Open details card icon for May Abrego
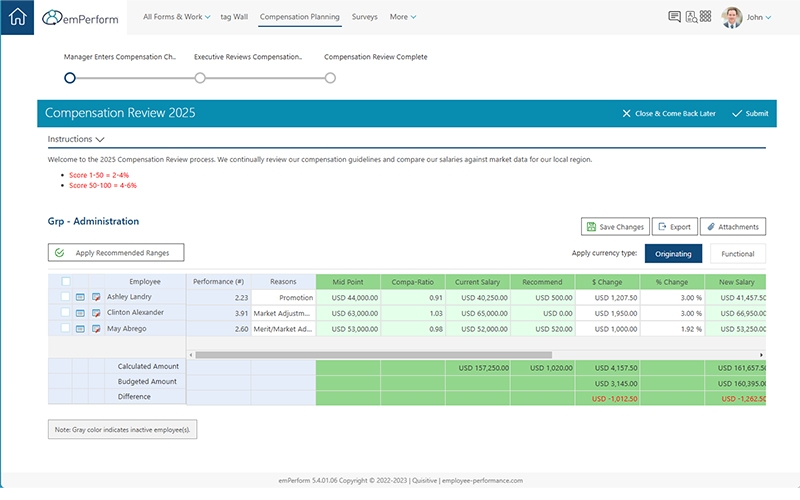Viewport: 800px width, 500px height. tap(81, 328)
